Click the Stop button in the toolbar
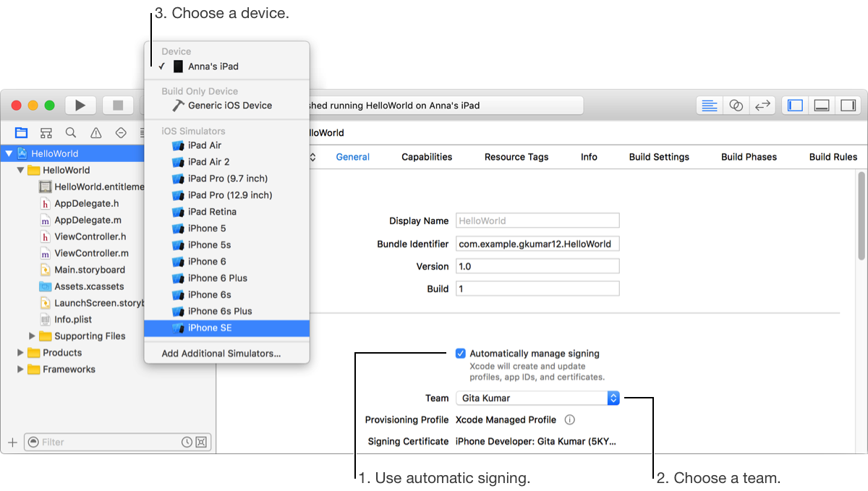868x491 pixels. pyautogui.click(x=117, y=106)
